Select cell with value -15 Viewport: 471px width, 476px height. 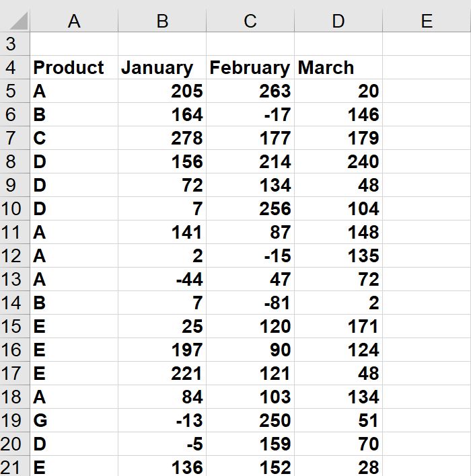pyautogui.click(x=250, y=255)
